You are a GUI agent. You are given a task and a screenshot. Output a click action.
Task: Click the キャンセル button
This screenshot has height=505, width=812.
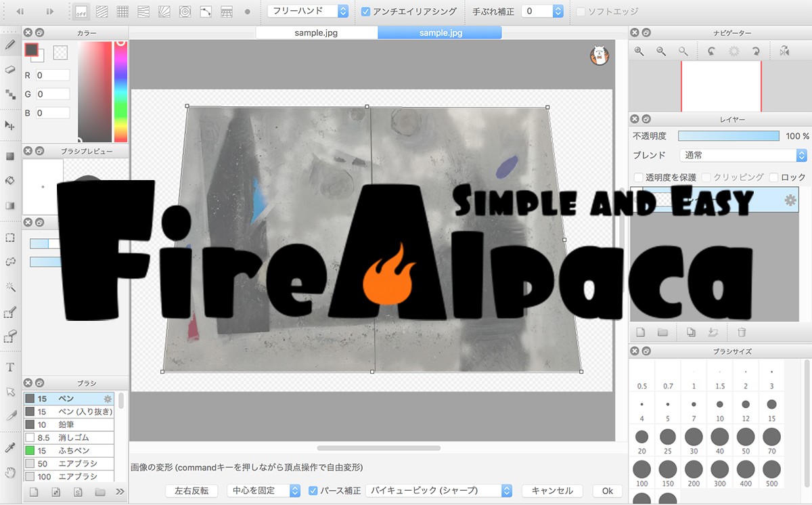[552, 491]
